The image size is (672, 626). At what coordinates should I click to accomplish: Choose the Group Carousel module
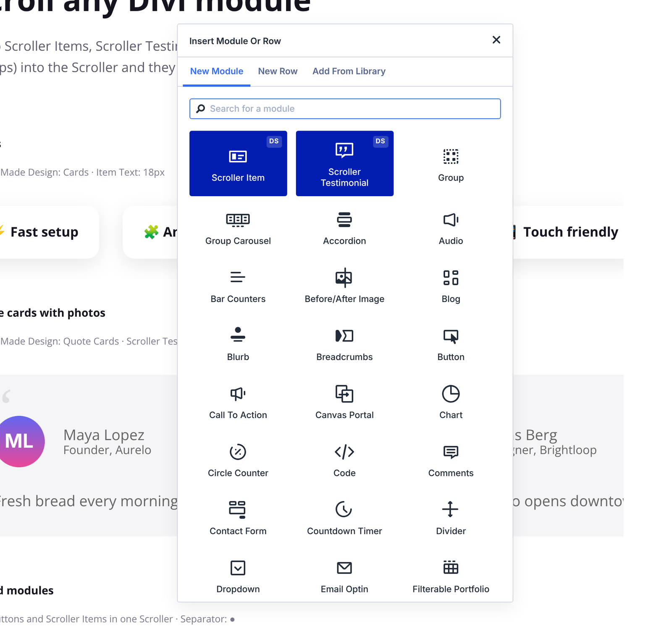click(x=238, y=229)
